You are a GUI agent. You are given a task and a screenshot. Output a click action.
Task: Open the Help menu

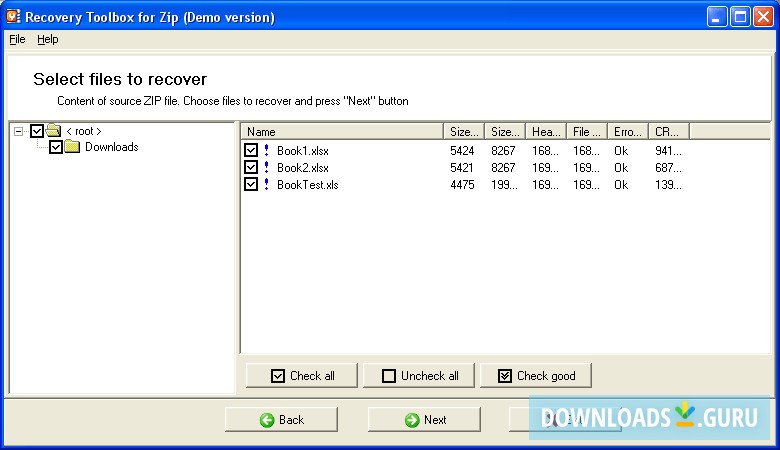[x=48, y=39]
